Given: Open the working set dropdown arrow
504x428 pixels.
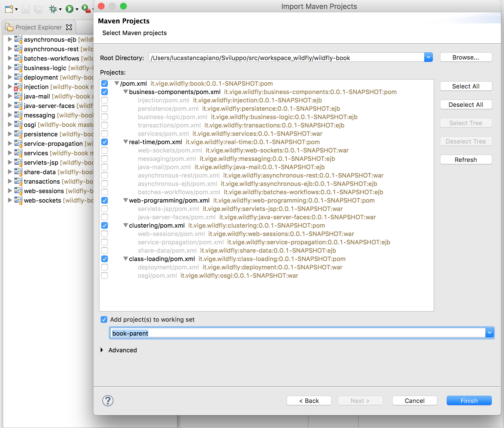Looking at the screenshot, I should click(490, 333).
